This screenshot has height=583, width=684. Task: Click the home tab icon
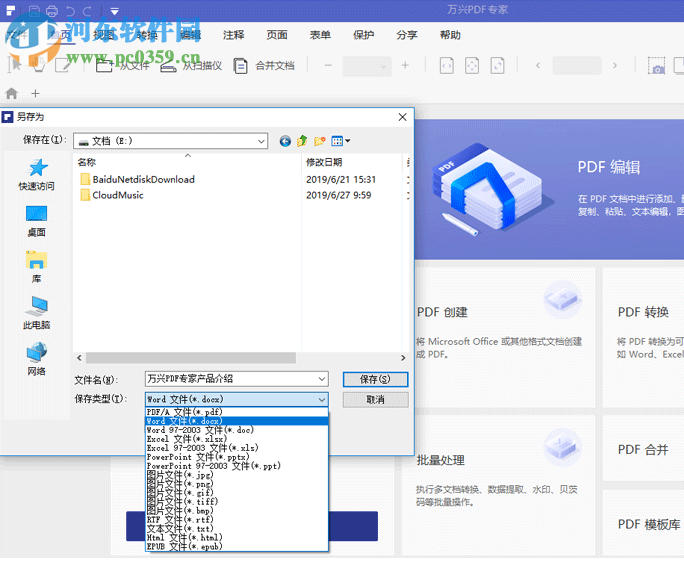[12, 93]
